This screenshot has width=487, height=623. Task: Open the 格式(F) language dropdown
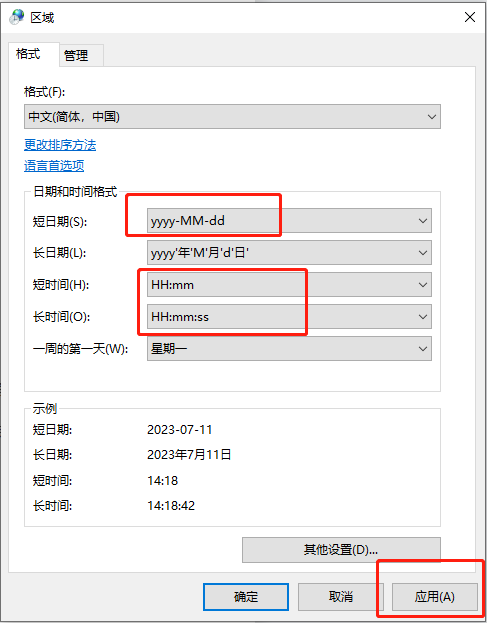click(232, 116)
